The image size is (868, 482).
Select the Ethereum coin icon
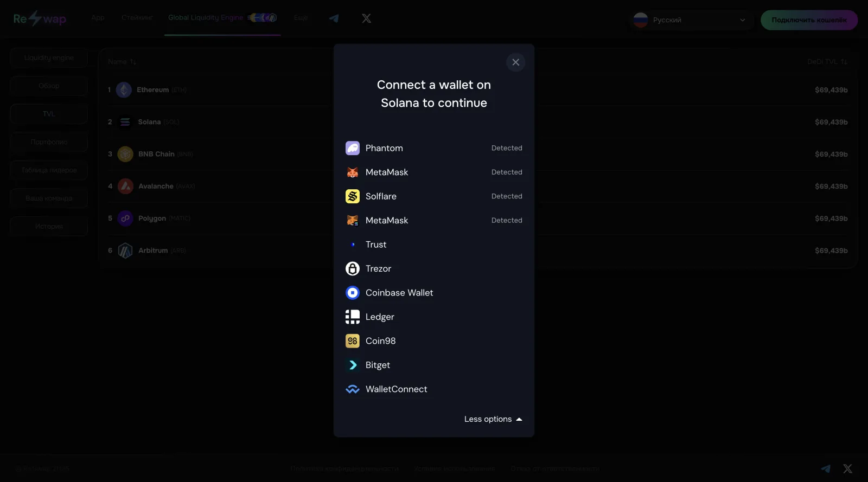pos(124,90)
